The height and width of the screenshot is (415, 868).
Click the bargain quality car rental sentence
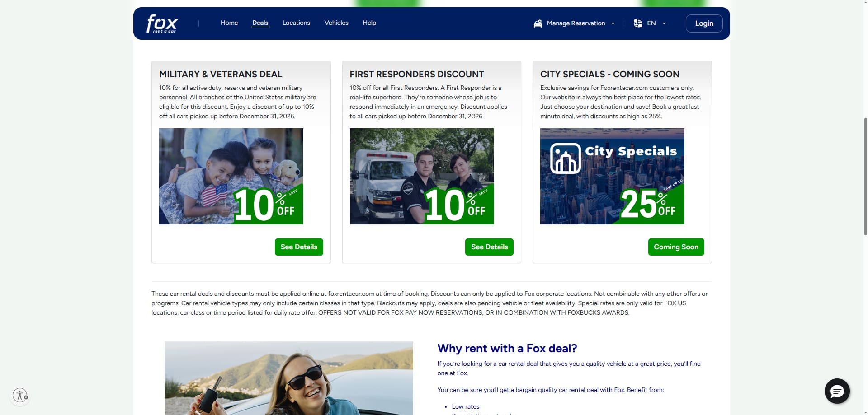[x=551, y=390]
